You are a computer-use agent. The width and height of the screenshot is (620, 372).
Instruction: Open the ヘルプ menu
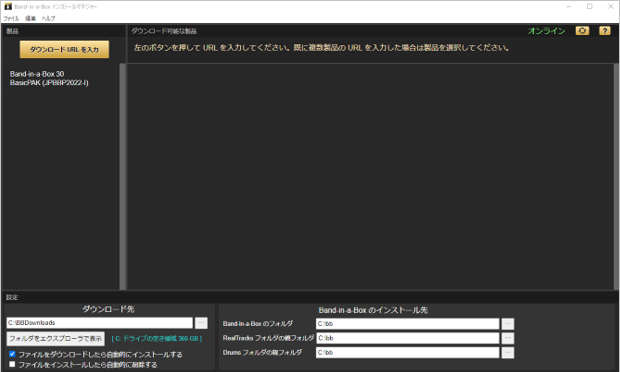pos(48,18)
